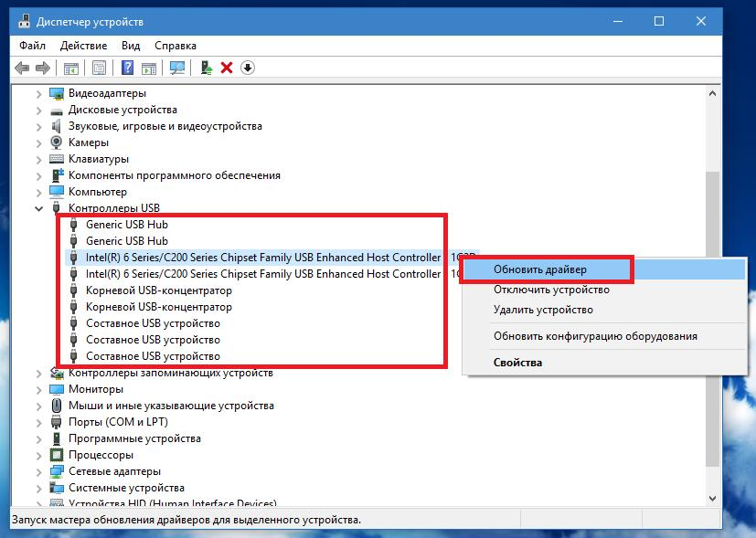Click the Back arrow toolbar icon
The image size is (756, 538).
point(22,68)
